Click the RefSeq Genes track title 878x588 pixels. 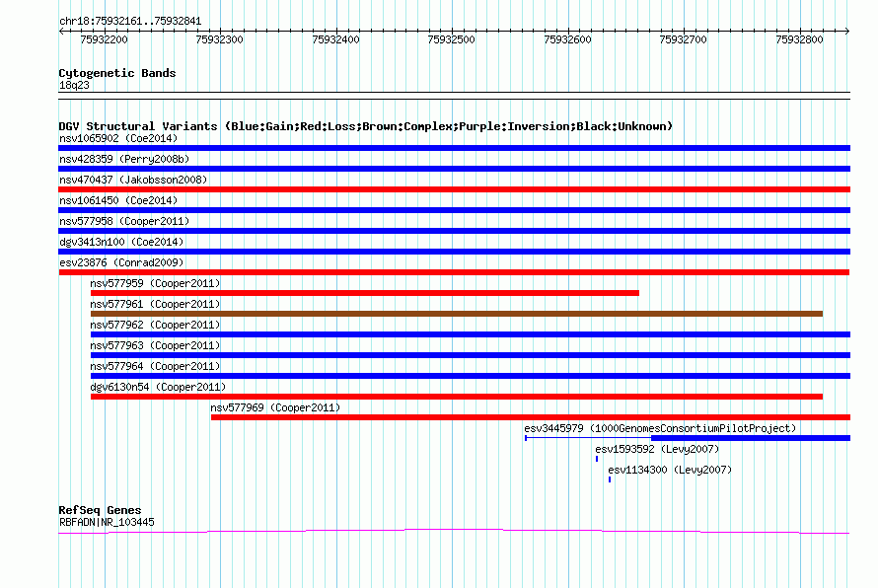[100, 510]
